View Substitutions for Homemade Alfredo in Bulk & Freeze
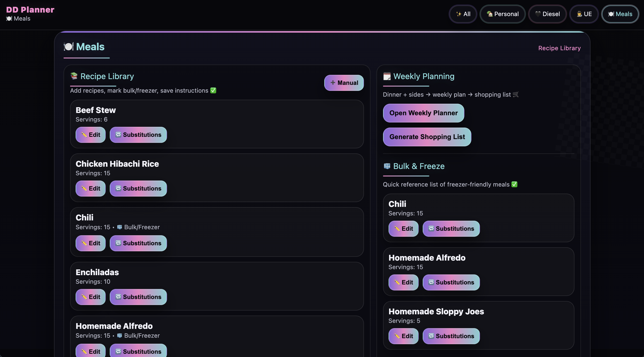 pos(451,282)
